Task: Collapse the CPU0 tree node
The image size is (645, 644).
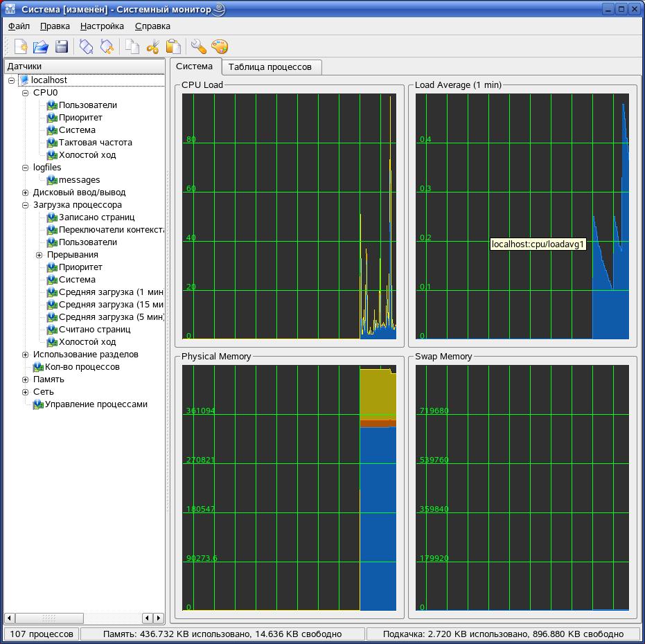Action: (26, 93)
